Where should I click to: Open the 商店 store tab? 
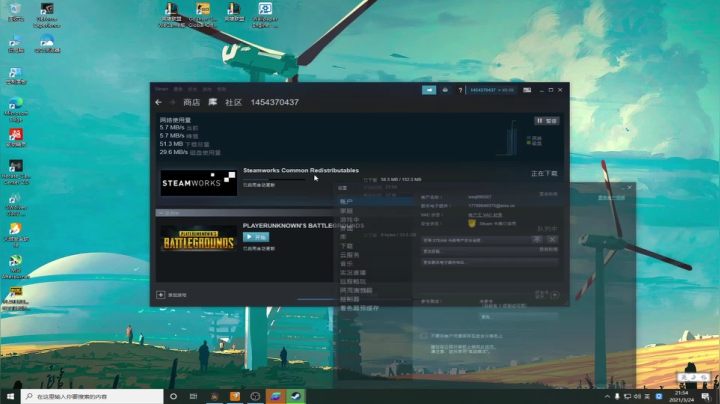(x=191, y=102)
